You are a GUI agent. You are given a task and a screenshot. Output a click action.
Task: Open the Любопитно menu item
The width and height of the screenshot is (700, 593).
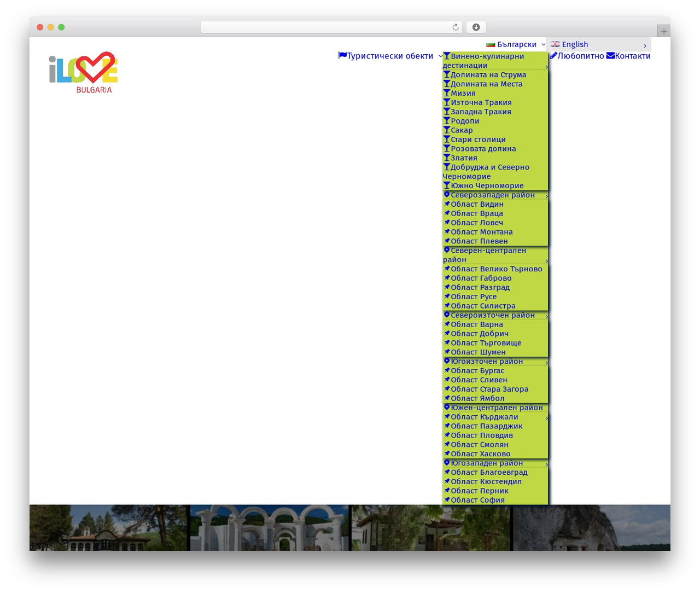581,56
